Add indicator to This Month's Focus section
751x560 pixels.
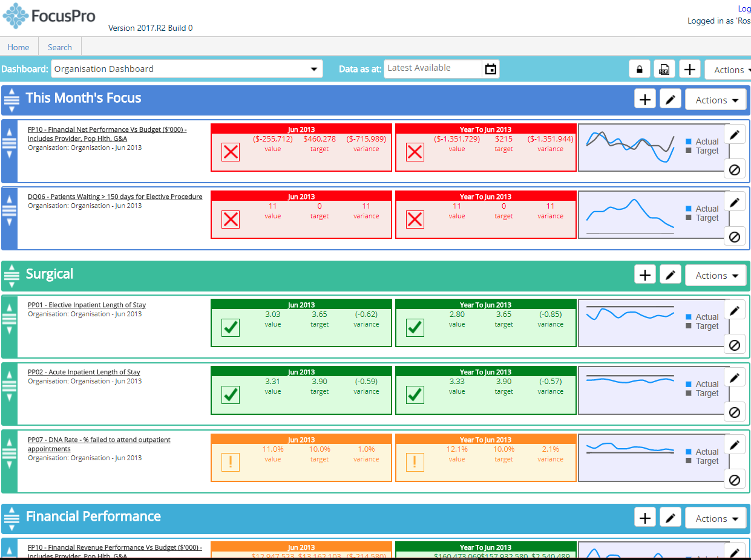645,100
